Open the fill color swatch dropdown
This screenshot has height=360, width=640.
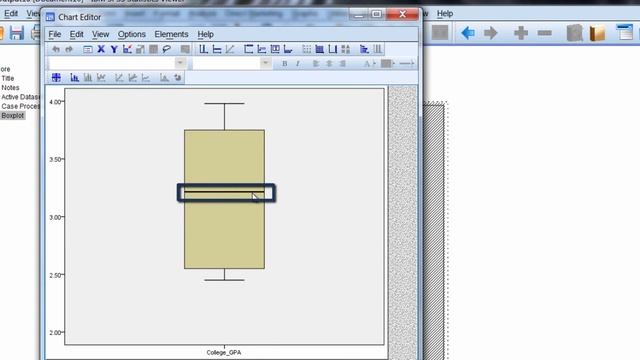coord(387,63)
